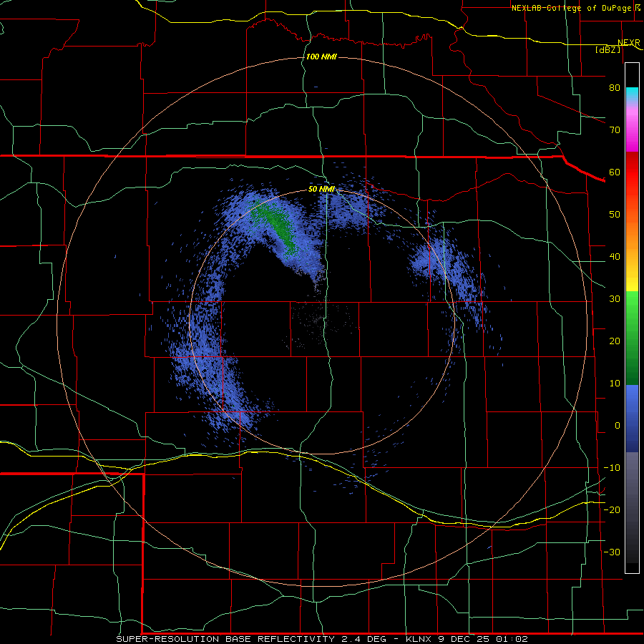Pick the green band of the reflectivity color bar

[x=632, y=338]
